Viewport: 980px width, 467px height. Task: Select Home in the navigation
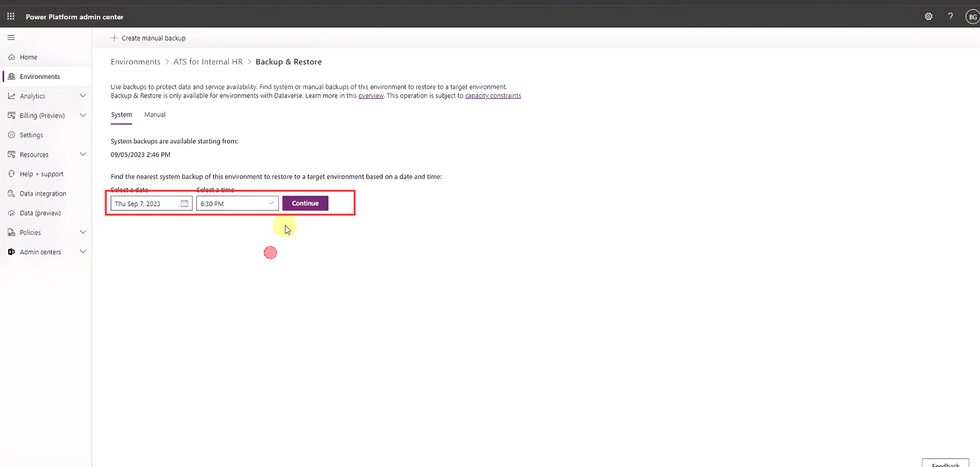click(x=46, y=57)
